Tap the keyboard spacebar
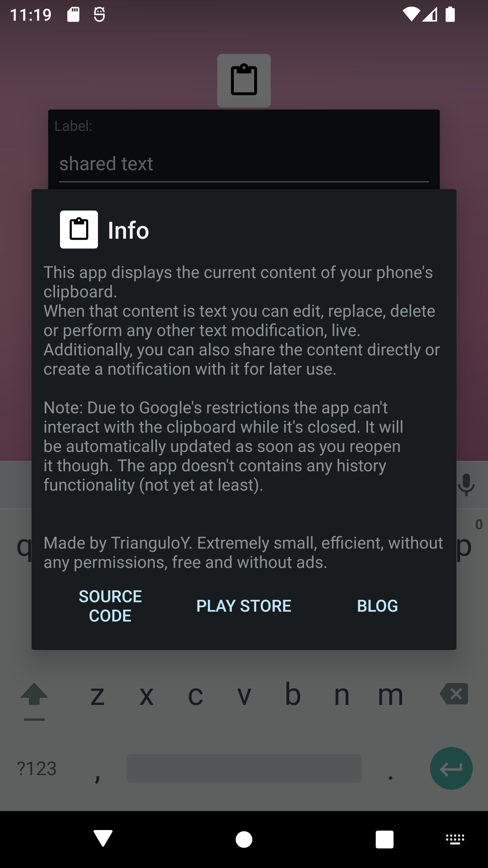488x868 pixels. 244,768
